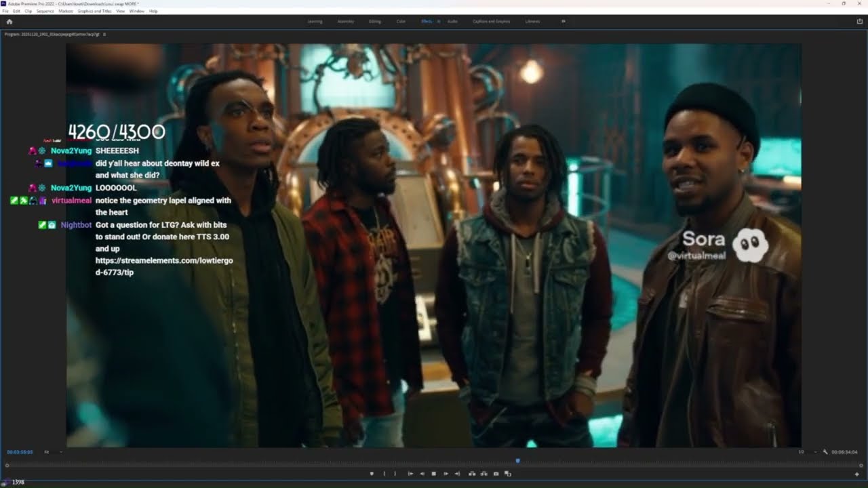Click the blue playhead position timecode
Viewport: 868px width, 488px height.
click(x=20, y=452)
